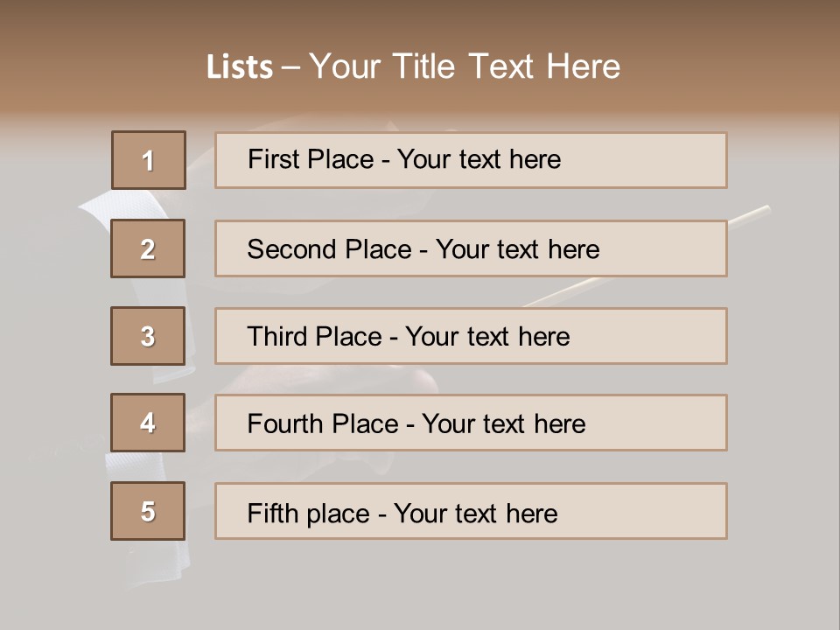This screenshot has height=630, width=840.
Task: Click the number 1 box
Action: pos(149,160)
